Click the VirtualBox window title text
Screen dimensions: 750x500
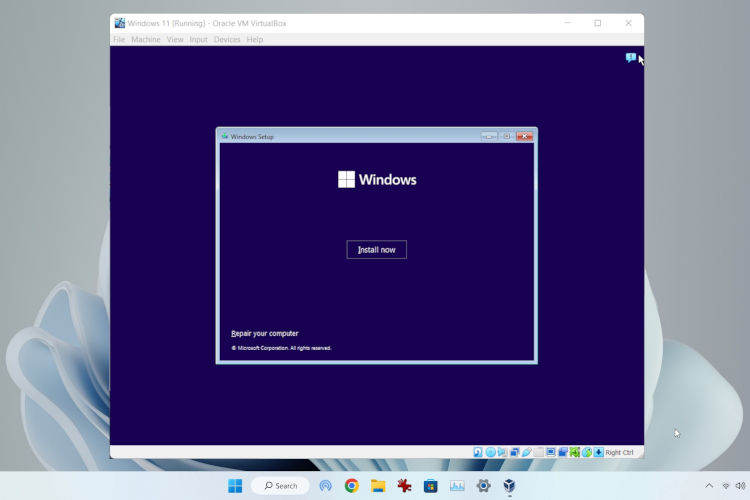tap(207, 23)
